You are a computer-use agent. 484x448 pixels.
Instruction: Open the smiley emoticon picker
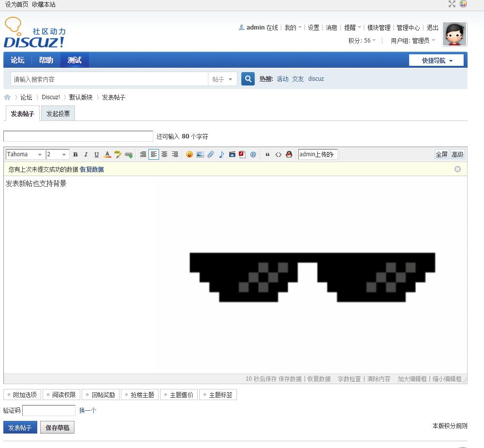point(190,154)
